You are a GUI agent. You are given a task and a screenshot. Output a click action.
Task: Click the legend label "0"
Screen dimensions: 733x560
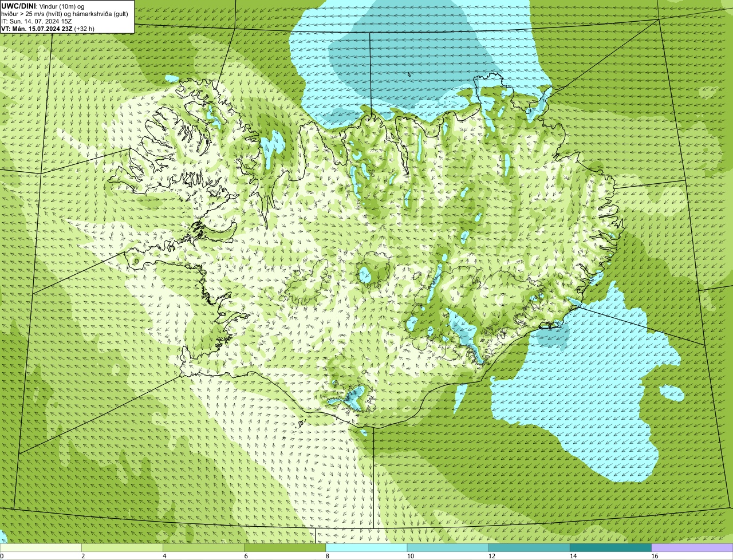[x=2, y=556]
